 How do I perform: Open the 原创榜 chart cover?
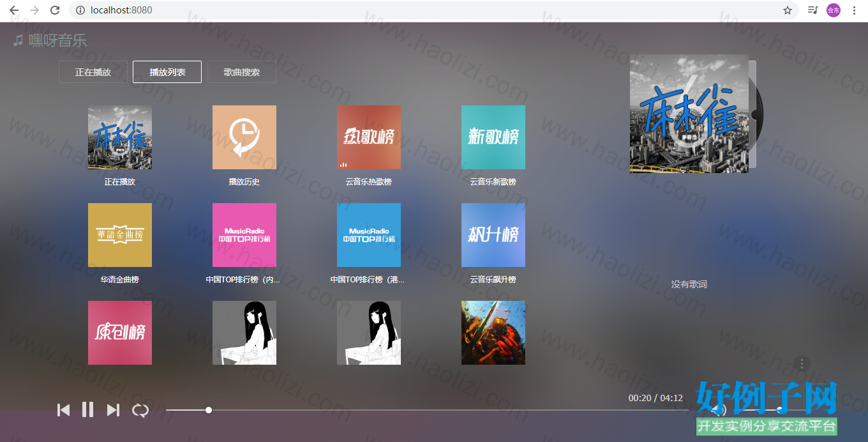(120, 333)
